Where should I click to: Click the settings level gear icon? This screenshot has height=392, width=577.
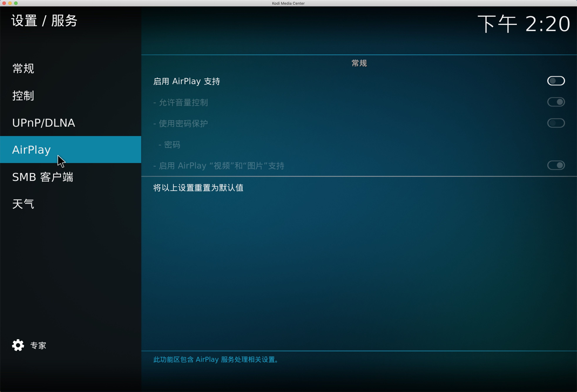tap(18, 345)
